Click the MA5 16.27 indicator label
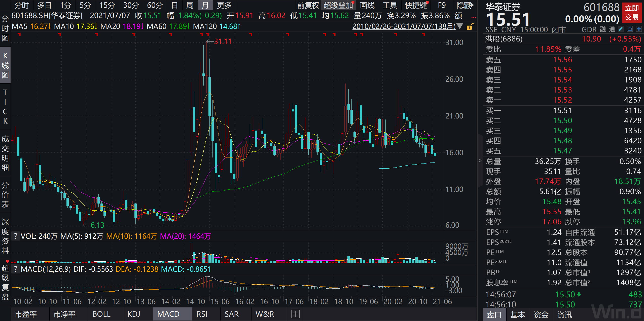Viewport: 644px width, 321px height. [x=31, y=26]
